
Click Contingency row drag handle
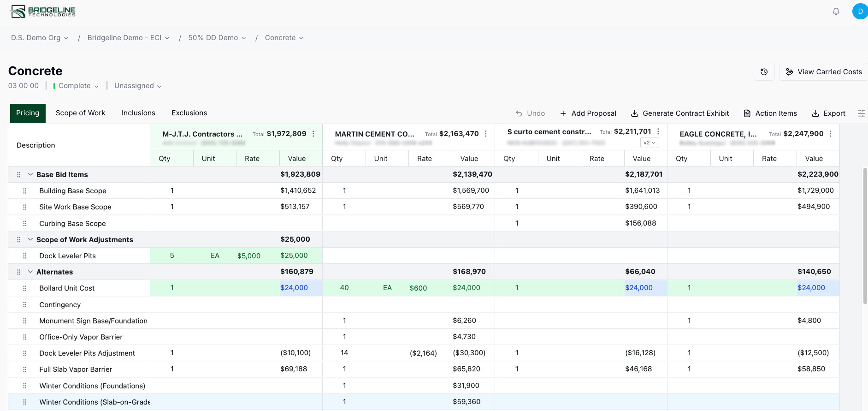[25, 305]
